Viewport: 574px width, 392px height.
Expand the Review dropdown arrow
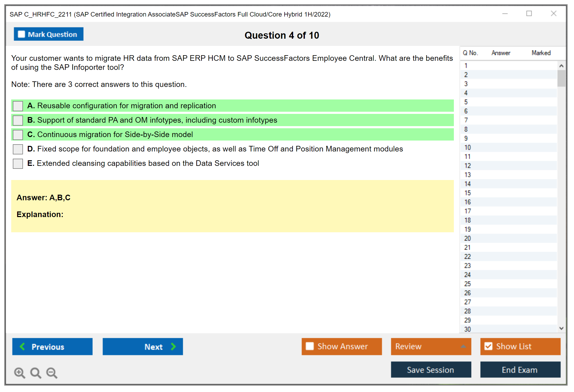pyautogui.click(x=463, y=346)
